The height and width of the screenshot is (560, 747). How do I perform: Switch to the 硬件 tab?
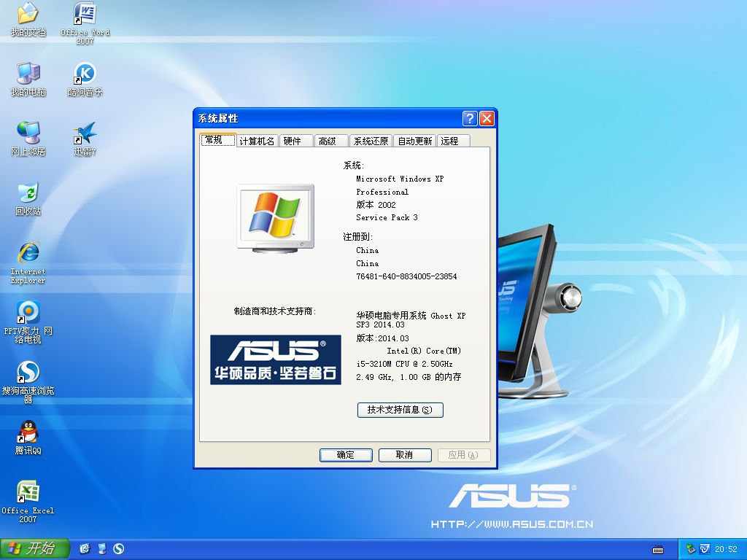[x=293, y=141]
